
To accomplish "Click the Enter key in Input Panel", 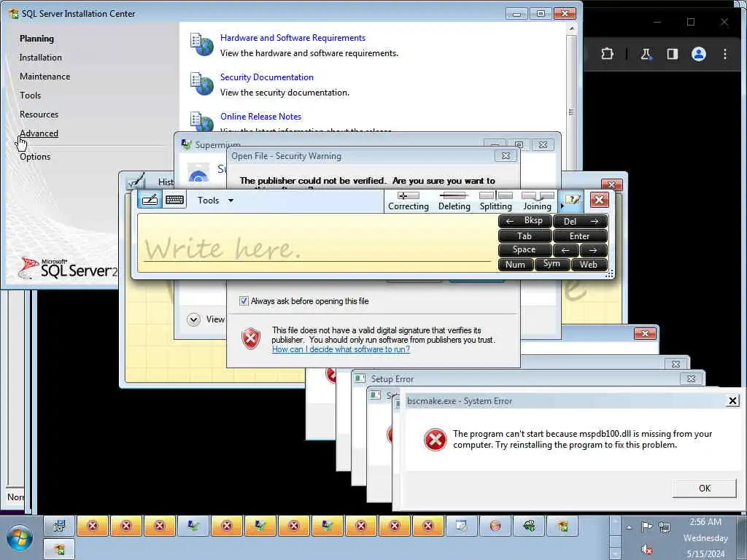I will point(580,236).
